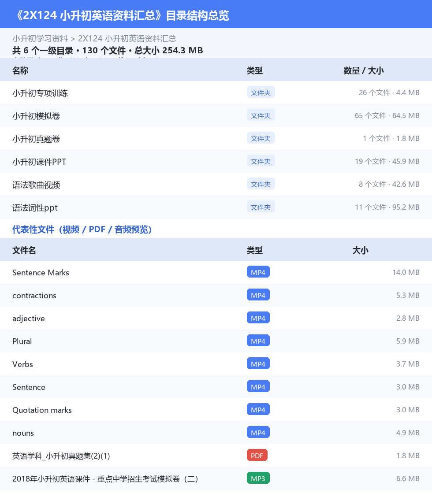The height and width of the screenshot is (504, 432).
Task: Click the 名称 column header
Action: click(x=20, y=70)
